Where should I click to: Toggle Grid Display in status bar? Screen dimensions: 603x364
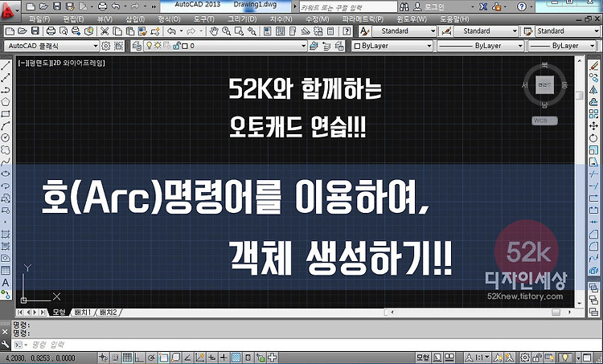(x=127, y=358)
